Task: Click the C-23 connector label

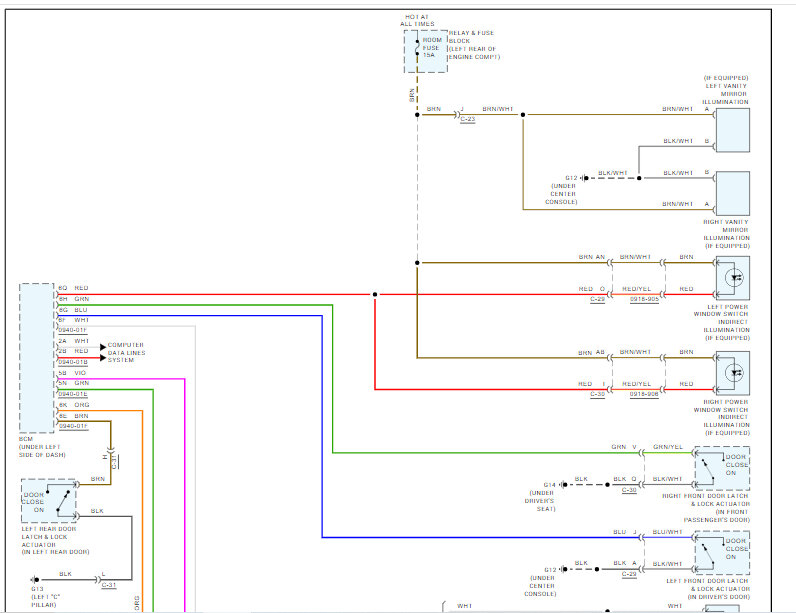Action: tap(467, 119)
